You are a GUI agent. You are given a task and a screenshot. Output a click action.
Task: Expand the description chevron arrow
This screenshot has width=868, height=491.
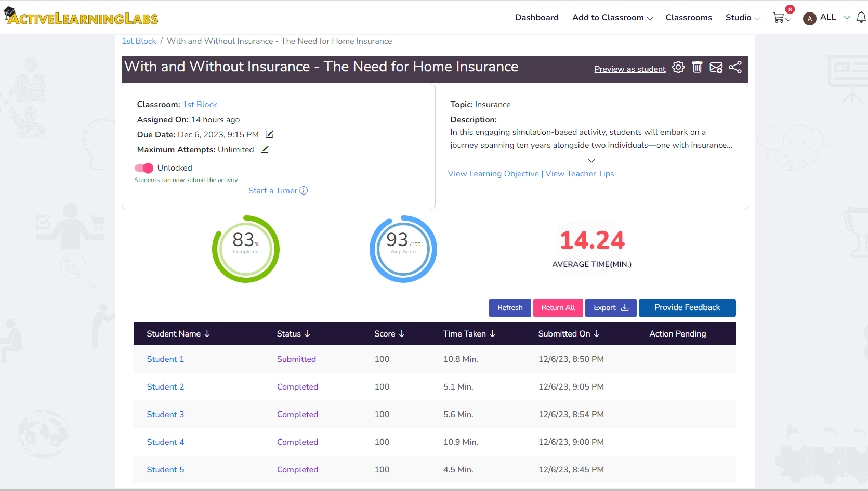pyautogui.click(x=591, y=161)
